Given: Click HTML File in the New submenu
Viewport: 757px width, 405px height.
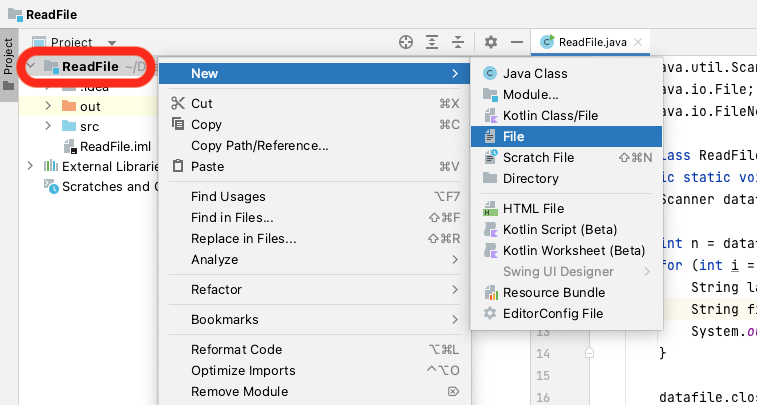Looking at the screenshot, I should click(x=533, y=208).
